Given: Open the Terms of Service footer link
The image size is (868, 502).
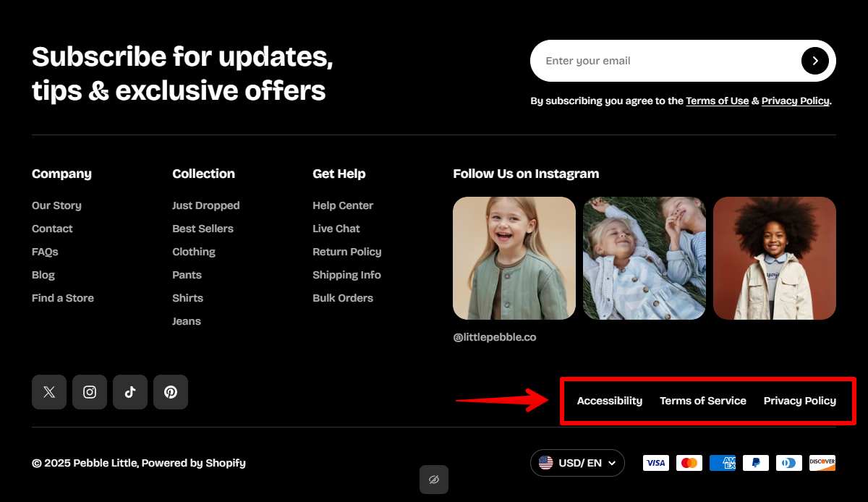Looking at the screenshot, I should 702,401.
